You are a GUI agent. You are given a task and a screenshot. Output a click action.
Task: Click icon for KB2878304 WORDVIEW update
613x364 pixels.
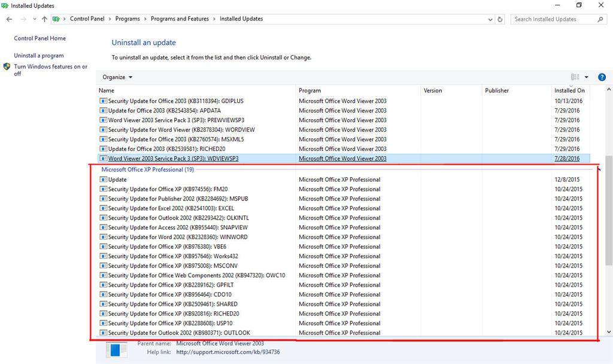click(103, 130)
